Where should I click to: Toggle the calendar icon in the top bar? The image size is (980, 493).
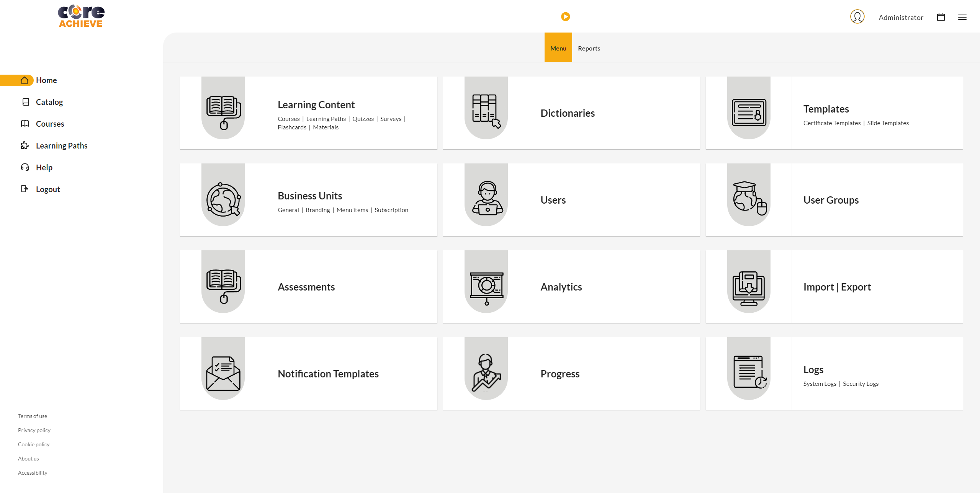point(941,17)
